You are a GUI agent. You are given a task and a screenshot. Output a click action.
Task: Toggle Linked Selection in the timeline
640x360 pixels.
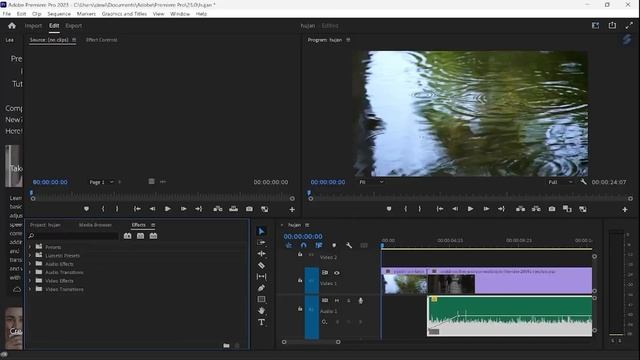(x=318, y=245)
